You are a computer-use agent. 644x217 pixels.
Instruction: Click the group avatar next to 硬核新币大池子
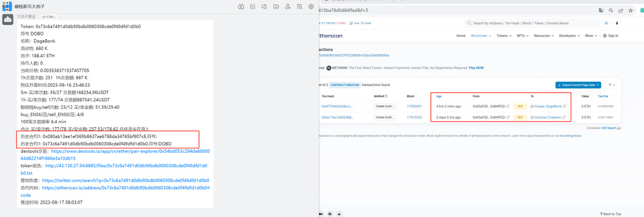point(7,6)
